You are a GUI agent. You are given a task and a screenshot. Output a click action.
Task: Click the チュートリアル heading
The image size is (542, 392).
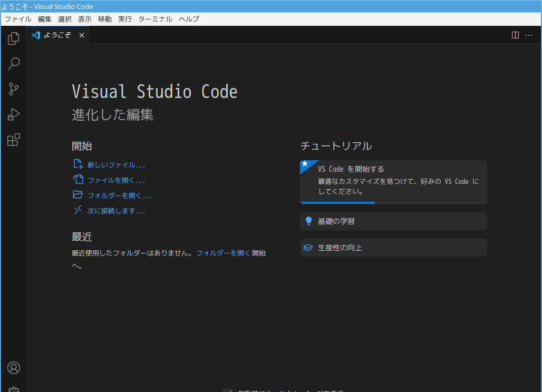coord(336,146)
